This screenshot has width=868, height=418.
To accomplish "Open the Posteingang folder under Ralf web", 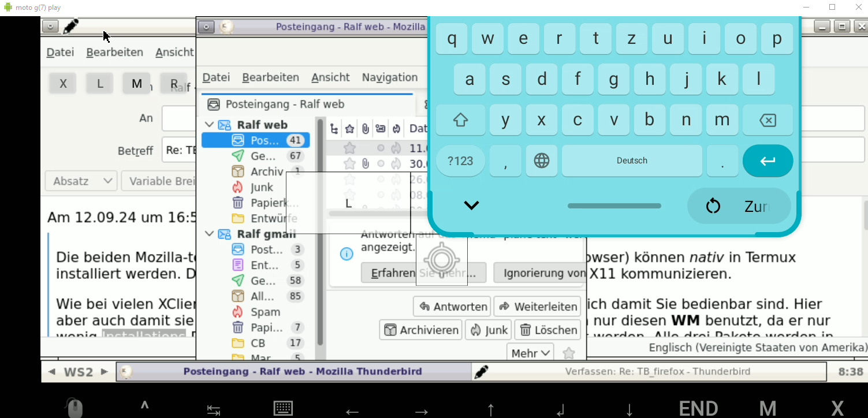I will pyautogui.click(x=255, y=140).
